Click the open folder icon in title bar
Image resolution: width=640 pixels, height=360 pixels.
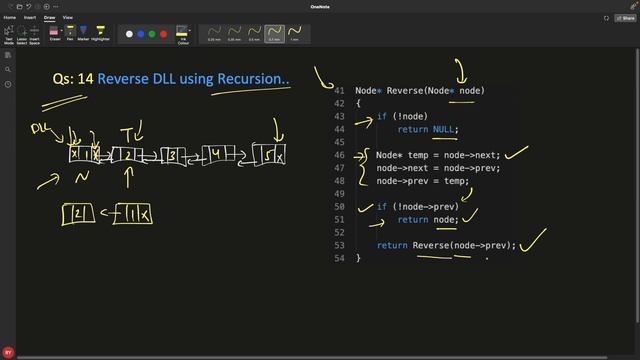coord(19,7)
